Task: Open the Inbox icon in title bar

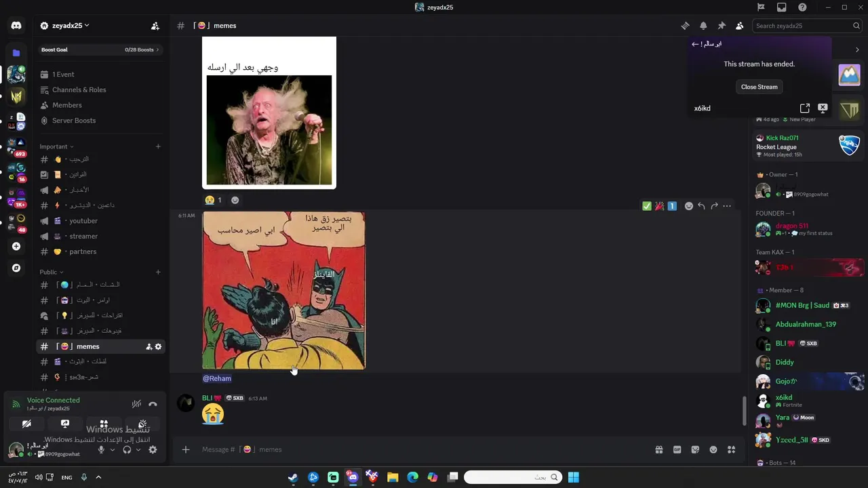Action: [x=782, y=7]
